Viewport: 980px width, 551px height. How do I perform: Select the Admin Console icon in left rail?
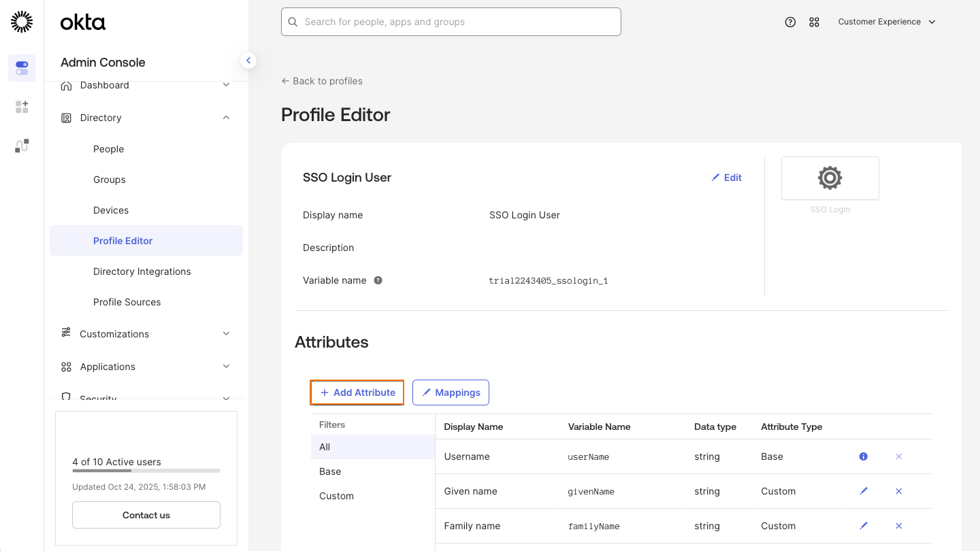[x=21, y=68]
